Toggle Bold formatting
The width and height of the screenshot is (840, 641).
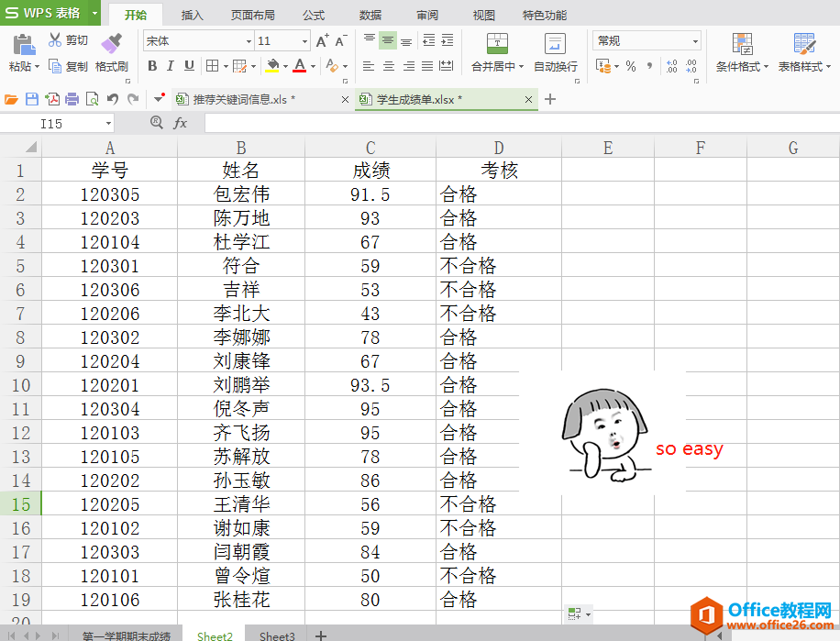pyautogui.click(x=152, y=66)
